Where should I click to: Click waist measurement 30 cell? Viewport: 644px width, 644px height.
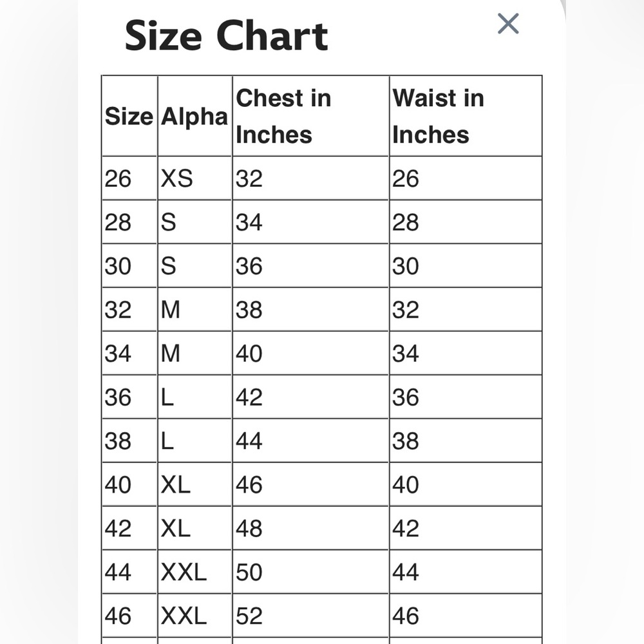pos(466,266)
